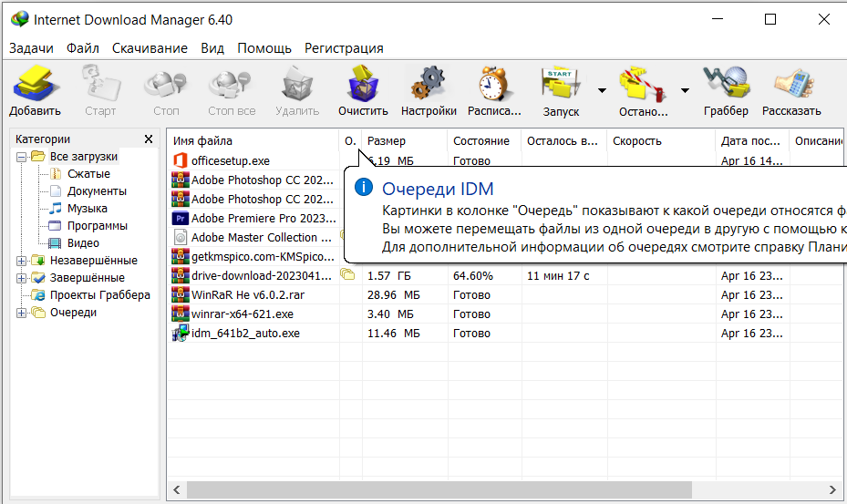Viewport: 847px width, 504px height.
Task: Open Останов queue dropdown arrow
Action: [685, 90]
